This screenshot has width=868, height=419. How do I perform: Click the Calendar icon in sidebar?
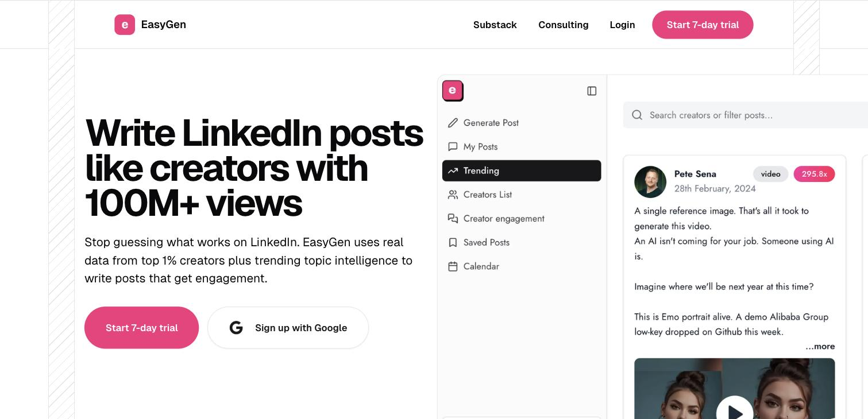point(453,266)
